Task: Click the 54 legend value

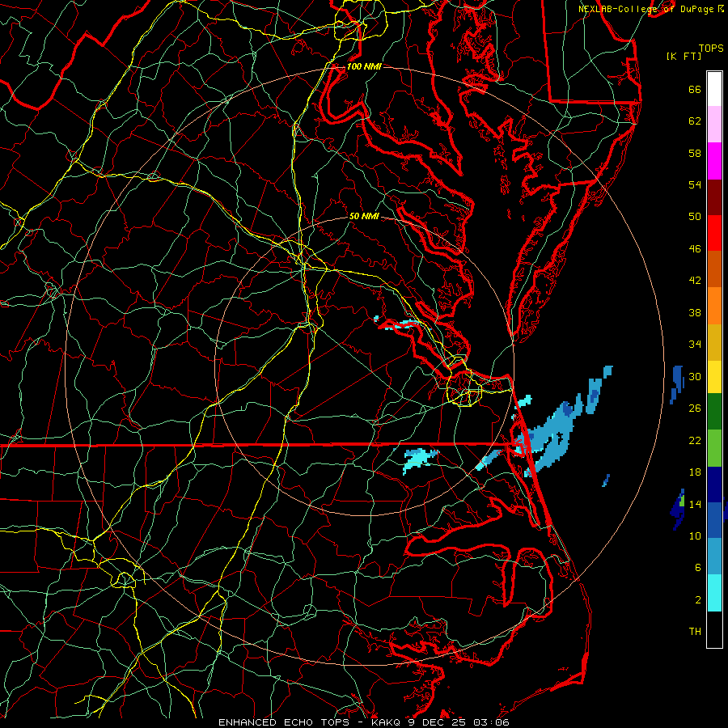Action: [x=695, y=184]
